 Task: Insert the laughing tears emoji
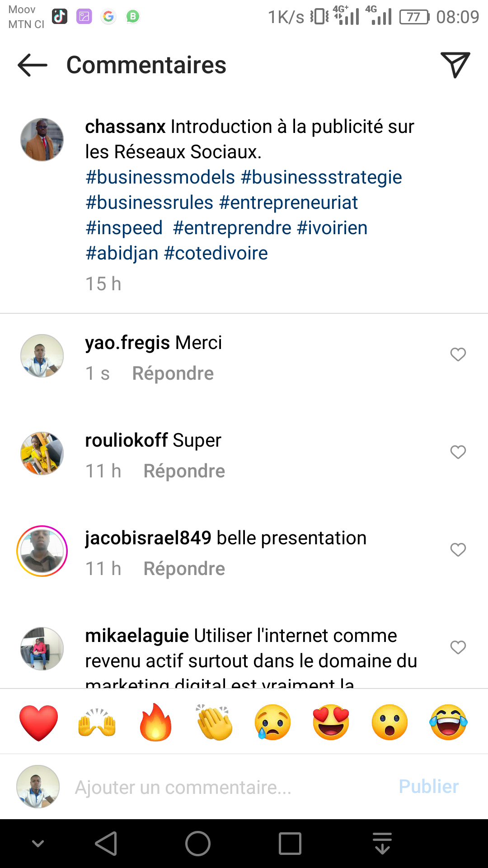448,722
